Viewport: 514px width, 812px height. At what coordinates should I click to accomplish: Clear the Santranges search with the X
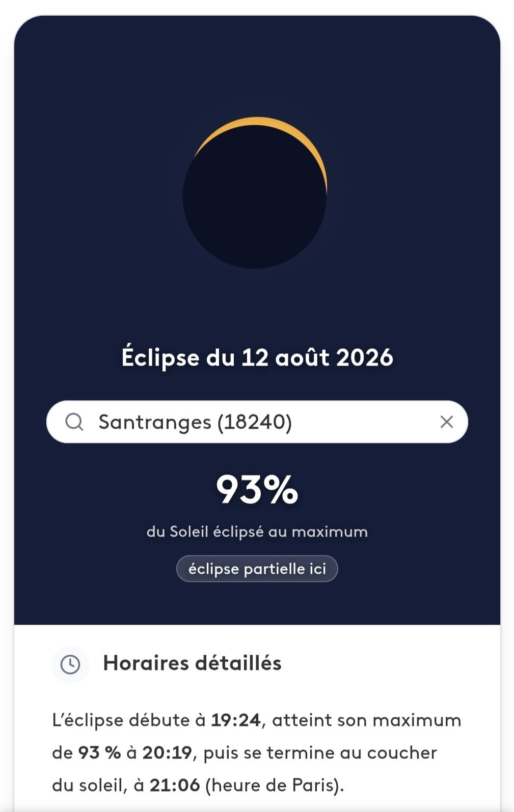447,422
